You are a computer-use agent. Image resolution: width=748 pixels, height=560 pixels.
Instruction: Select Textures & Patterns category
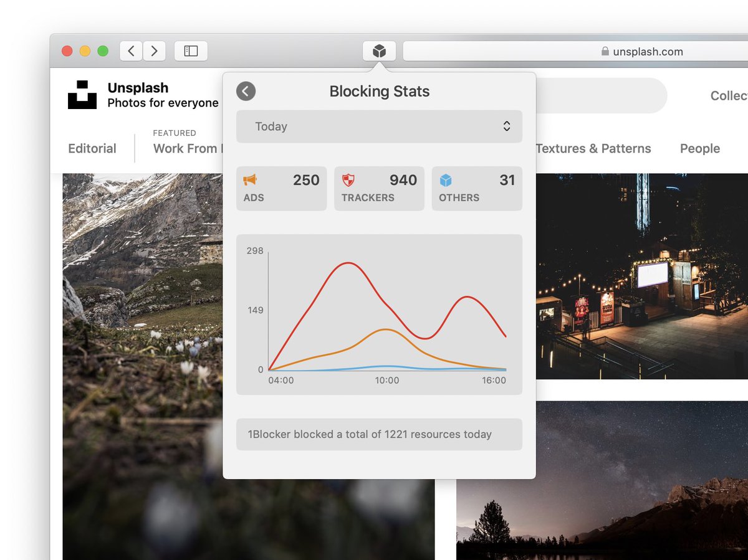tap(593, 148)
